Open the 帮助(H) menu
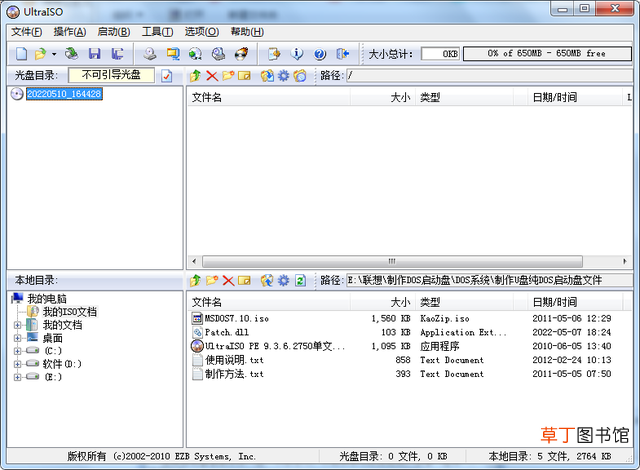640x470 pixels. click(247, 32)
